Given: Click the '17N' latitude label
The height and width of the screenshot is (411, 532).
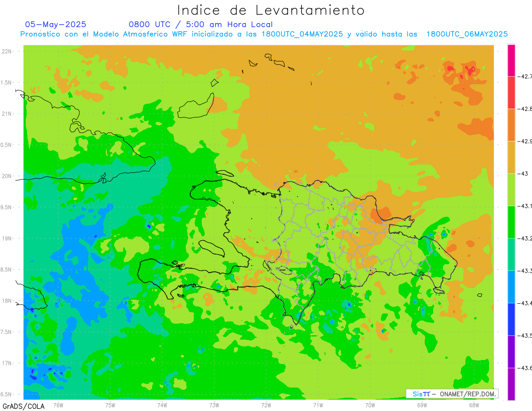Looking at the screenshot, I should (7, 363).
